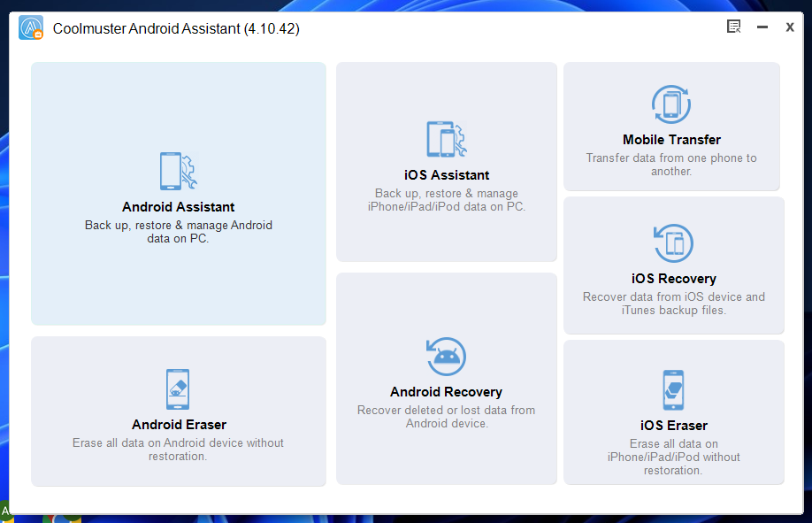
Task: Click 'Recover deleted or lost data from Android device.'
Action: click(446, 417)
